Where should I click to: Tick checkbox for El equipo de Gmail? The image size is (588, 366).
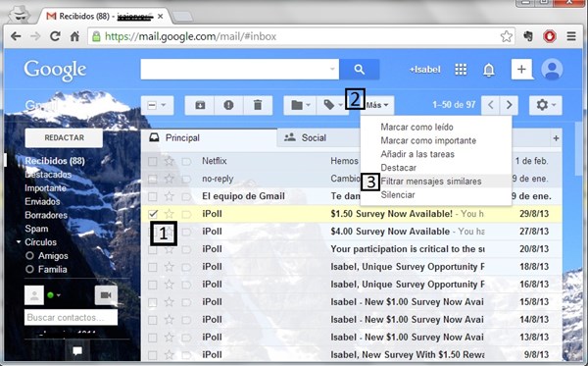(152, 196)
